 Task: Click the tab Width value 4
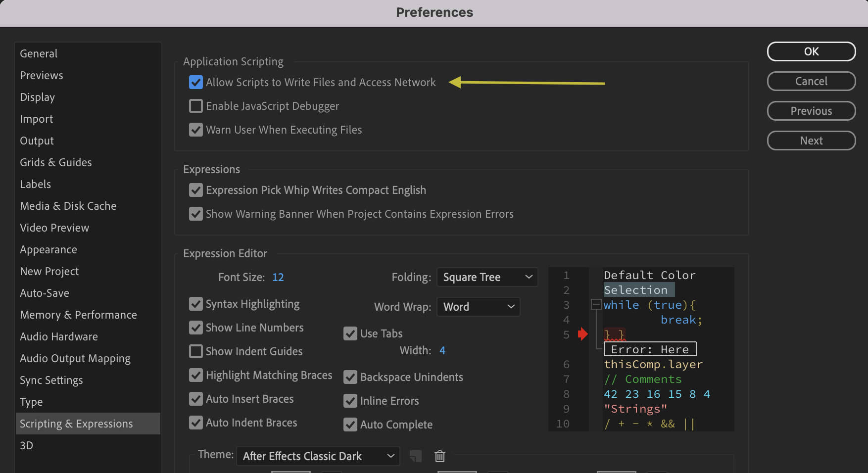[x=442, y=350]
